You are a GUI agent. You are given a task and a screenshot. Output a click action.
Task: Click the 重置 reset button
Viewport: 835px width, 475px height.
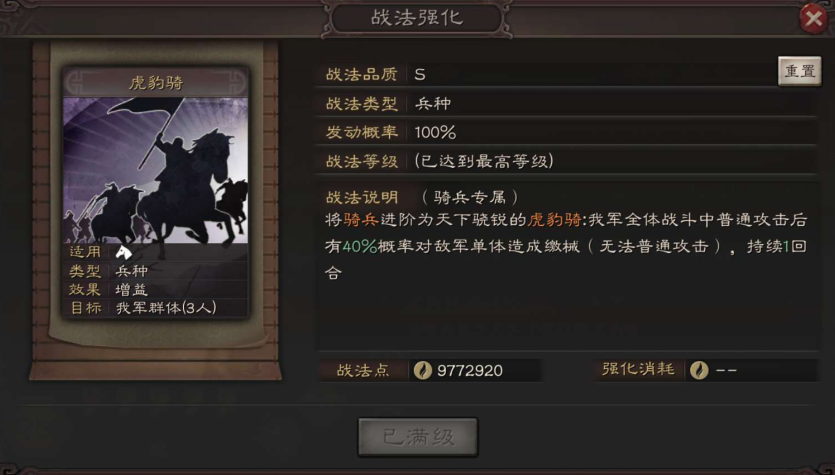(x=799, y=71)
